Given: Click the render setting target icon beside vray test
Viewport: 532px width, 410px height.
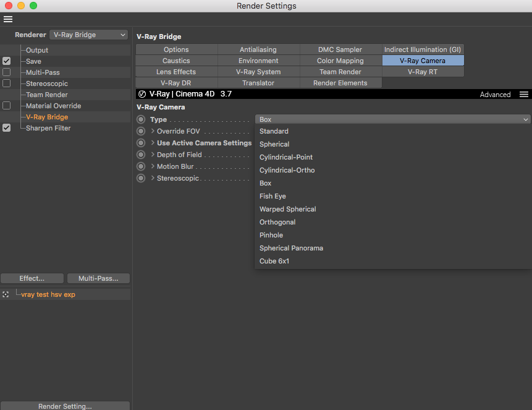Looking at the screenshot, I should tap(6, 294).
